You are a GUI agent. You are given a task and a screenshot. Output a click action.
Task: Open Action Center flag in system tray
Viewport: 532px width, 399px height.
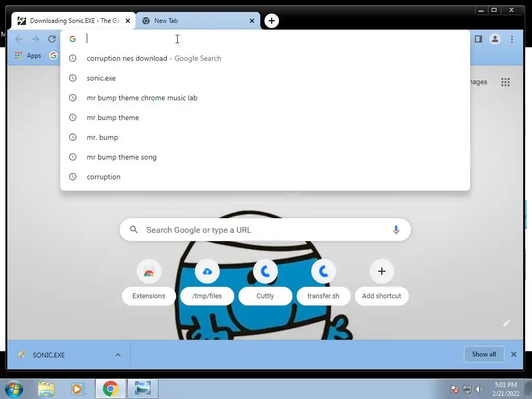[x=455, y=389]
